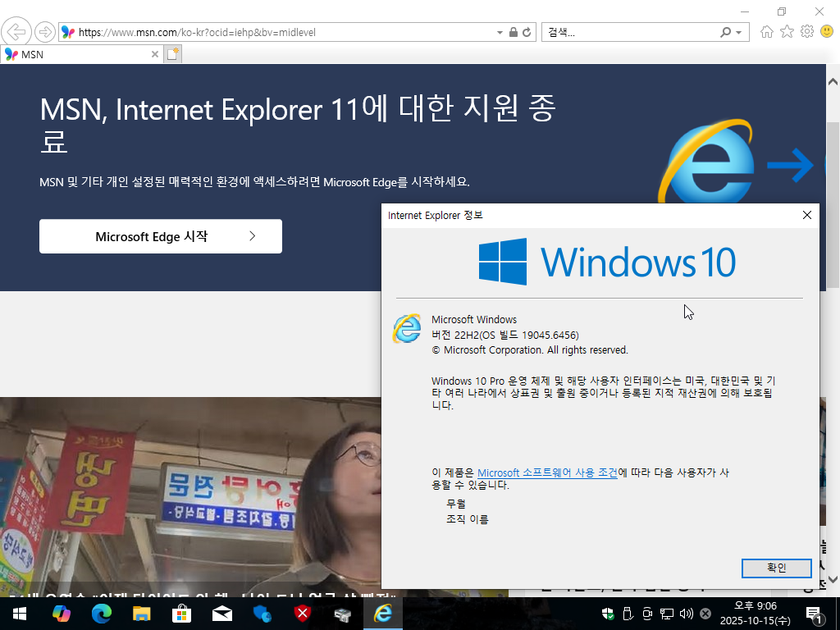Click the Internet Explorer taskbar icon

[382, 614]
